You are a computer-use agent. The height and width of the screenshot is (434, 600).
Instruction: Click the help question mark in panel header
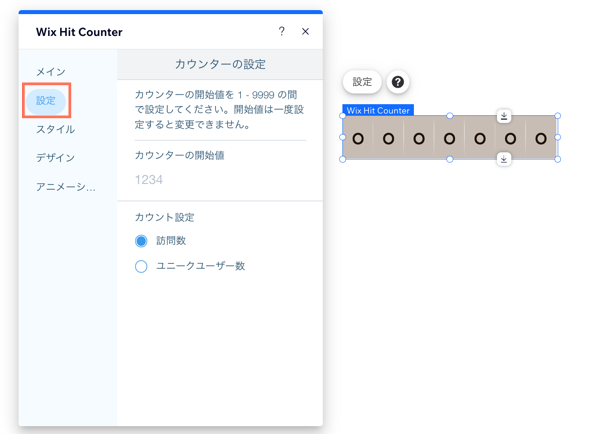pos(281,32)
